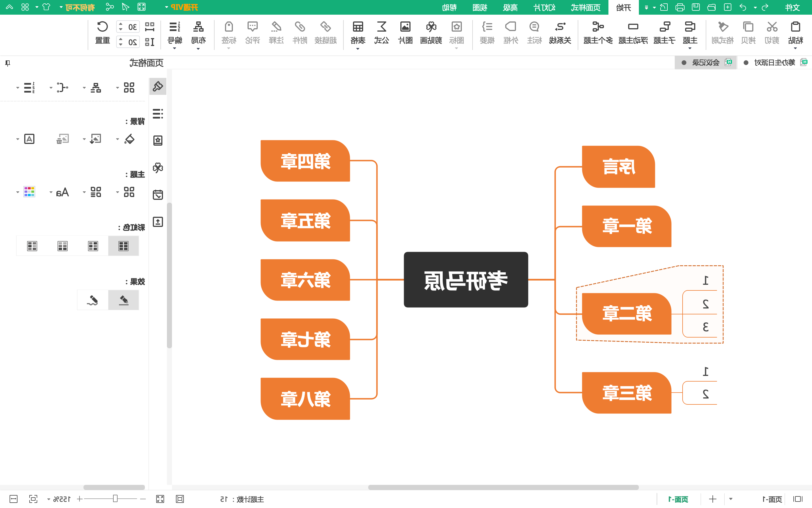The height and width of the screenshot is (508, 812).
Task: Switch to the 视图 tab
Action: [x=480, y=7]
